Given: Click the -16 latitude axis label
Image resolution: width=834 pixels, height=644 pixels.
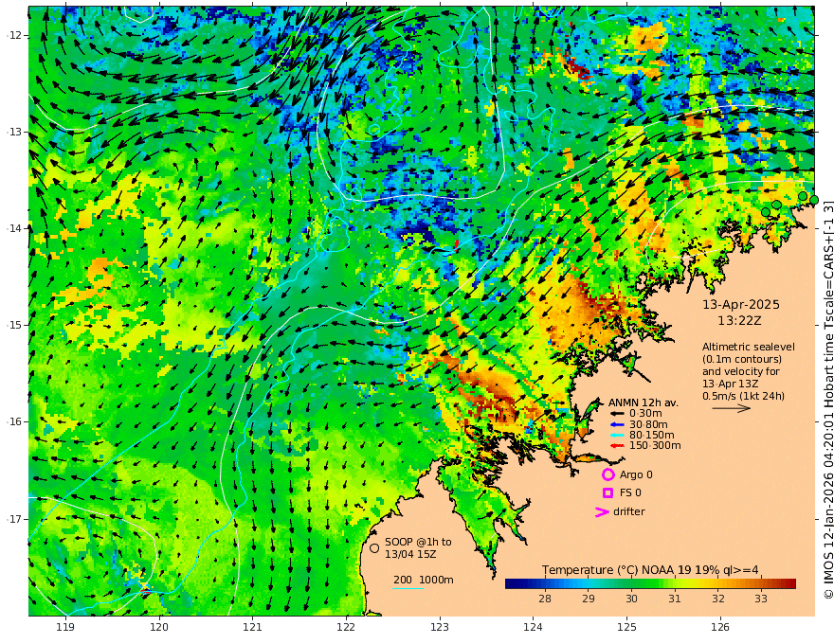Looking at the screenshot, I should coord(13,421).
